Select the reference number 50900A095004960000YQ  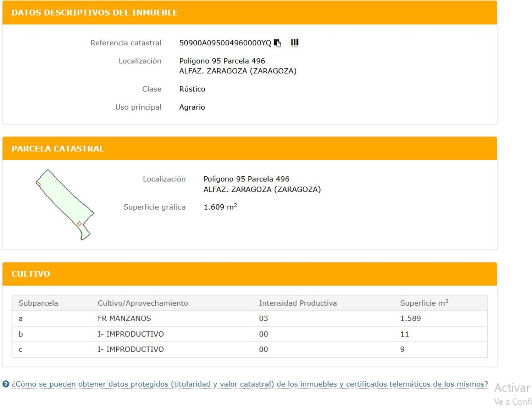pyautogui.click(x=225, y=43)
